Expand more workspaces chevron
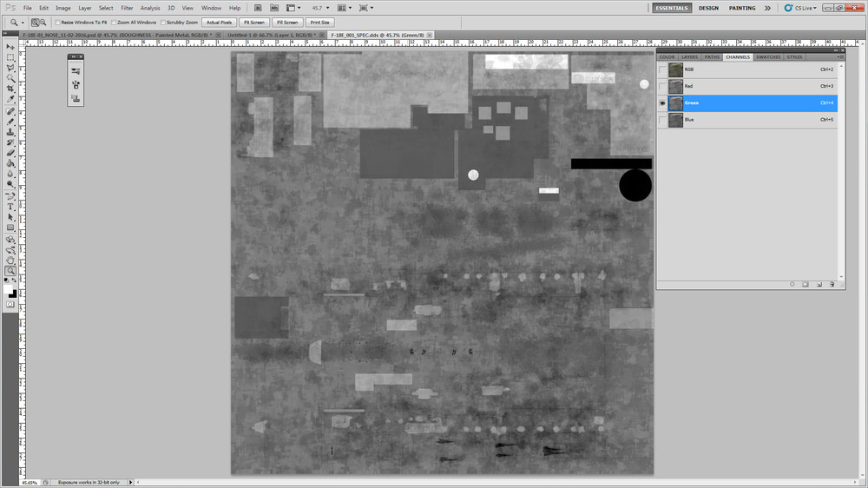Viewport: 868px width, 488px height. 767,8
